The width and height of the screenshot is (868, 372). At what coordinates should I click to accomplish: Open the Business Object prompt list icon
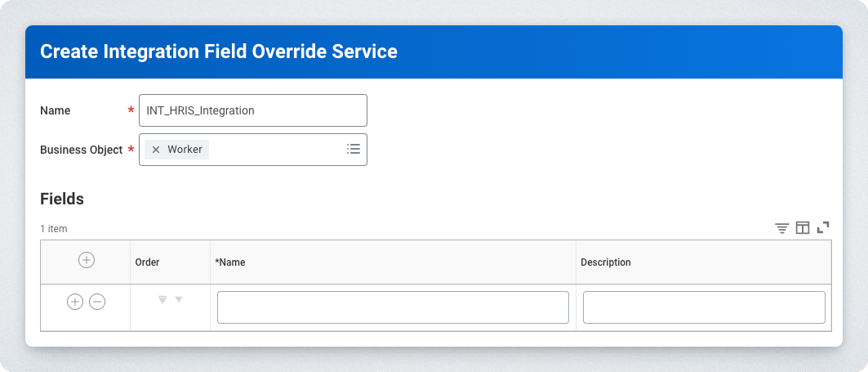click(x=354, y=149)
